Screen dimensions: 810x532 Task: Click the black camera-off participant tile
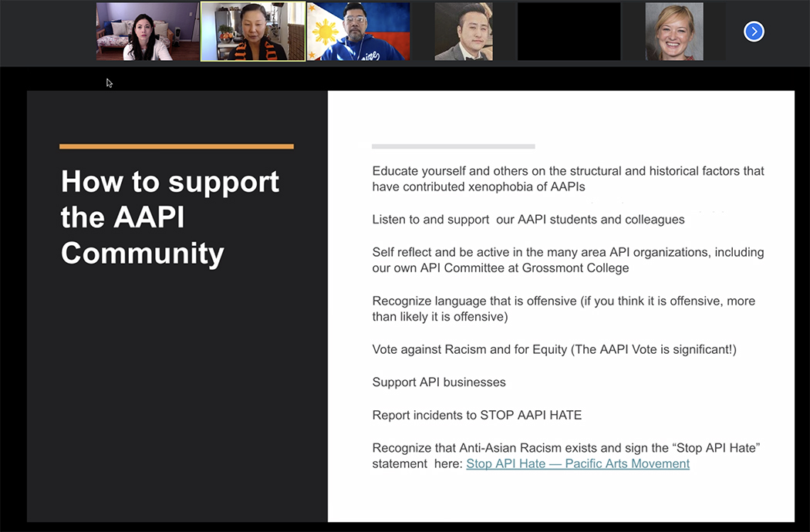click(569, 32)
